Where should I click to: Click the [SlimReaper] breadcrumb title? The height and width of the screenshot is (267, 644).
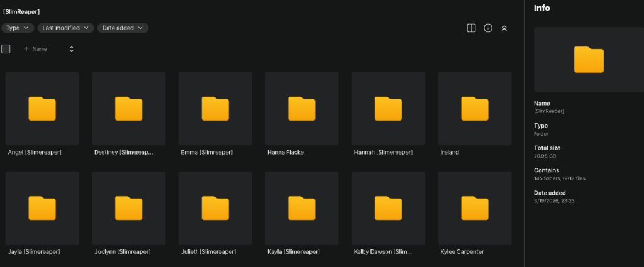21,12
